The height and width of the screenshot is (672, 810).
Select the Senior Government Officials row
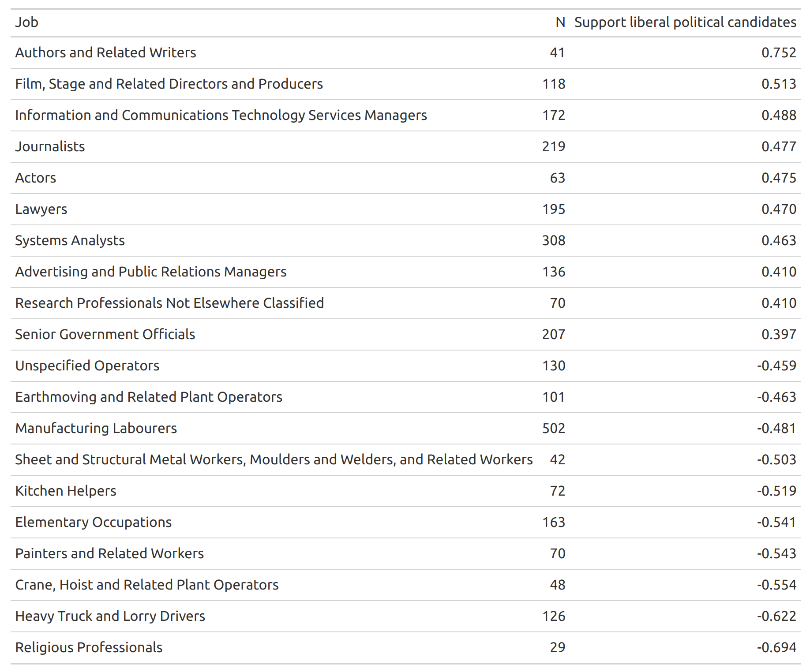(x=406, y=334)
